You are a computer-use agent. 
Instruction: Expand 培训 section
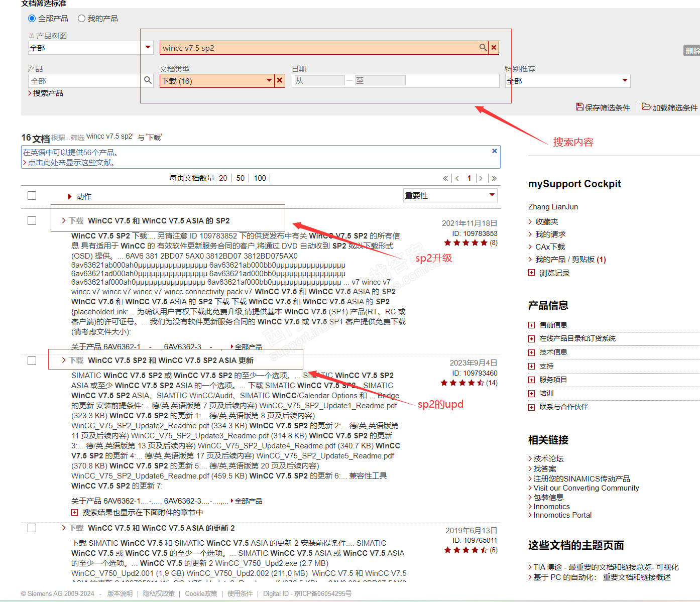tap(531, 394)
